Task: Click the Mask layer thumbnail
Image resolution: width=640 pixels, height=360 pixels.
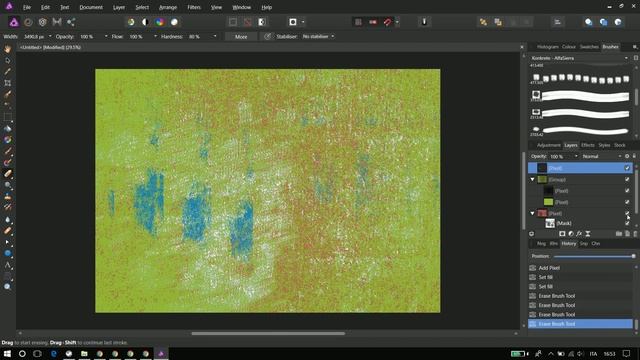Action: [x=550, y=223]
